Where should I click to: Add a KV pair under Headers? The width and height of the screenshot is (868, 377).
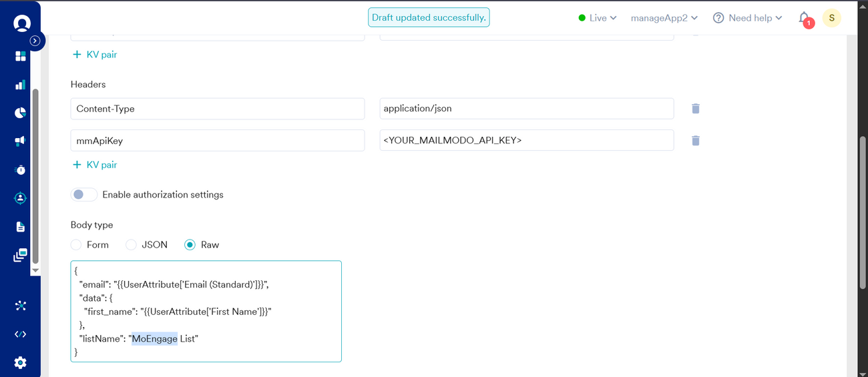point(94,165)
